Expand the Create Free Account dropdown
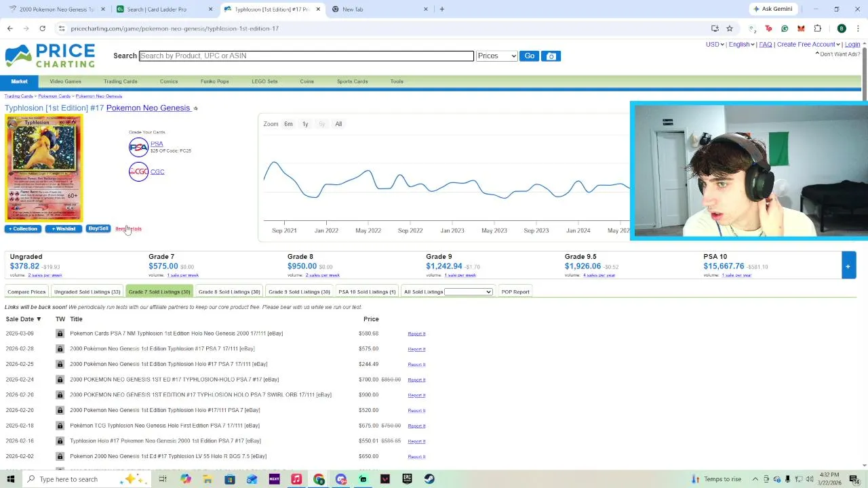The height and width of the screenshot is (488, 868). 808,44
